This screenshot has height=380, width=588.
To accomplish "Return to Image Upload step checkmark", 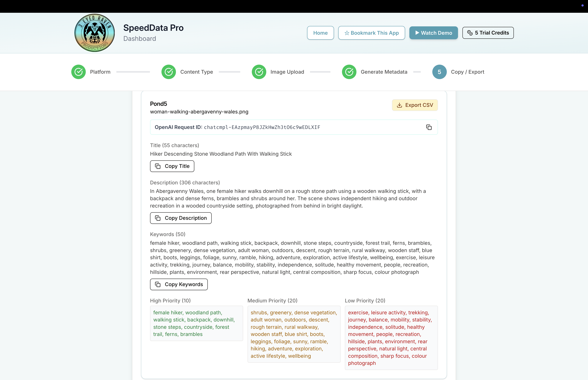I will [x=259, y=72].
